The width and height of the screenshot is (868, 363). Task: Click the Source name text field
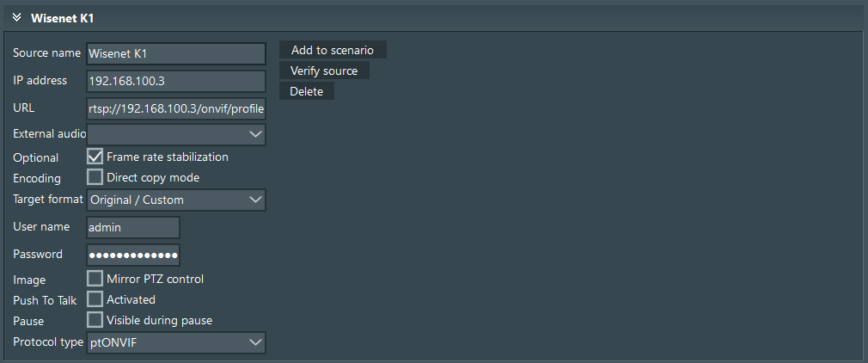pos(176,53)
